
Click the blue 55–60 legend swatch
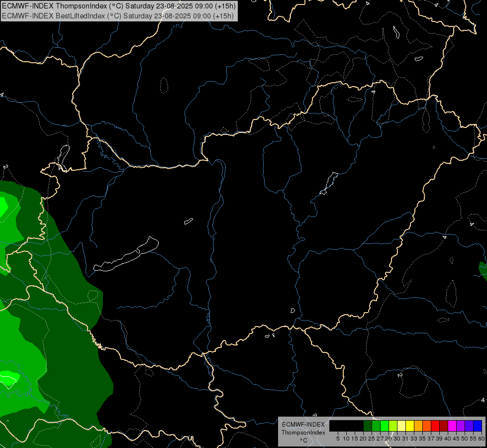(x=478, y=426)
